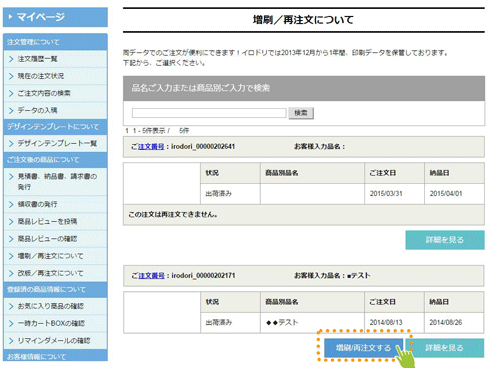Open 商品レビューの確認 sidebar item
The image size is (490, 368).
click(55, 239)
